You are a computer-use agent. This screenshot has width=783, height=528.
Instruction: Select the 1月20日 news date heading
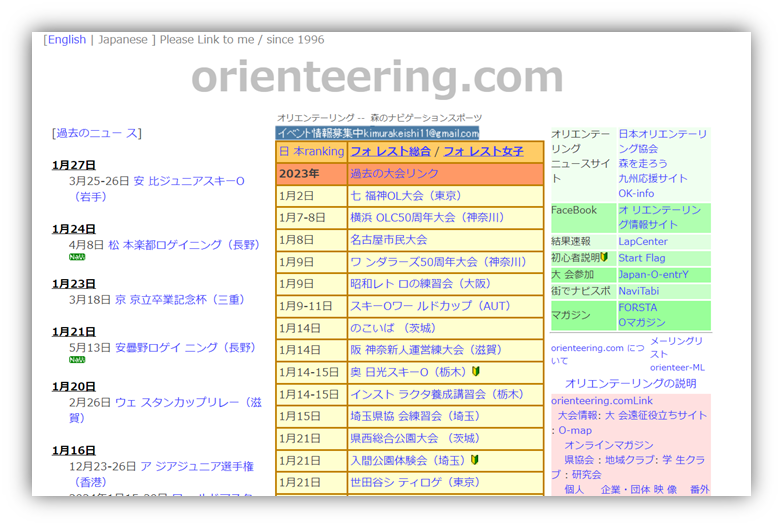point(73,387)
